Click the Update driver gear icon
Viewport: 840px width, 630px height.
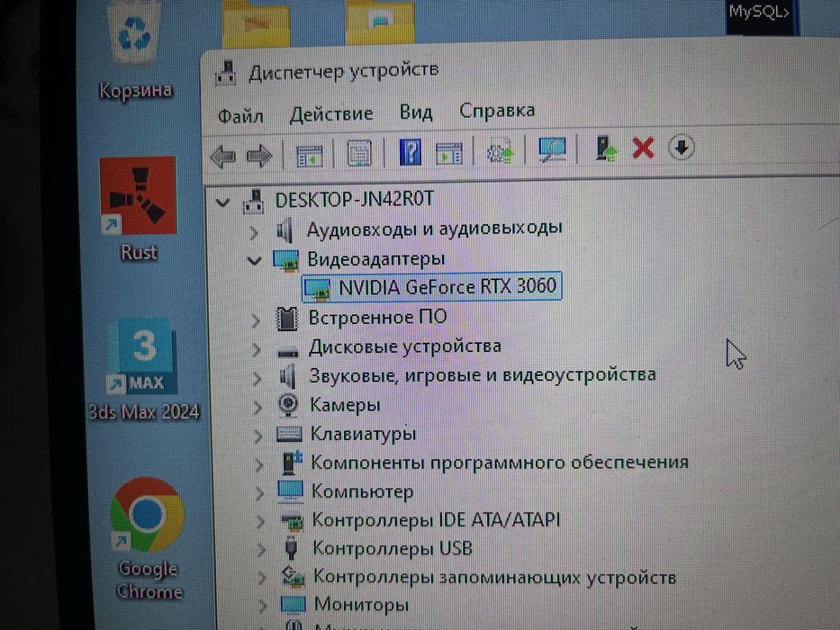[x=500, y=151]
